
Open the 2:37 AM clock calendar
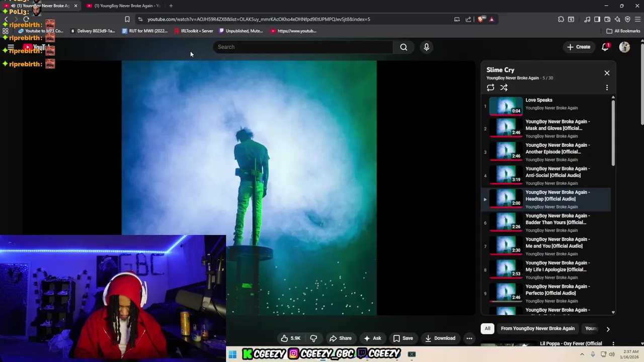629,354
